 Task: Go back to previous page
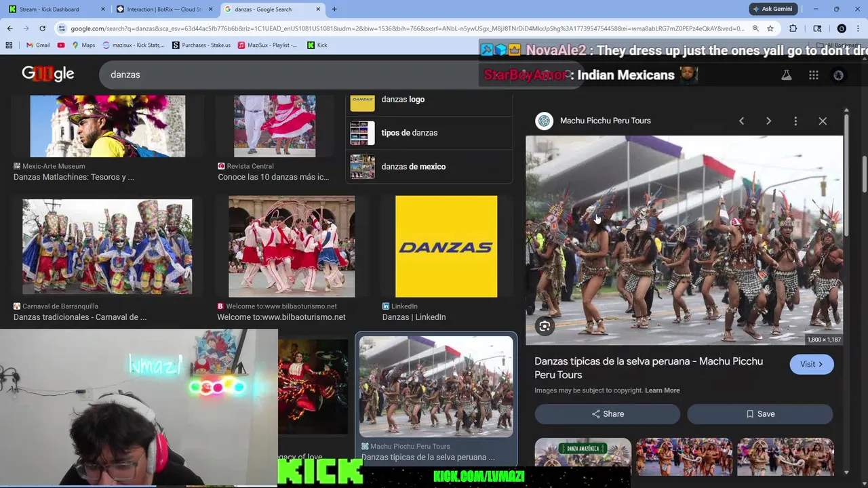[x=9, y=28]
